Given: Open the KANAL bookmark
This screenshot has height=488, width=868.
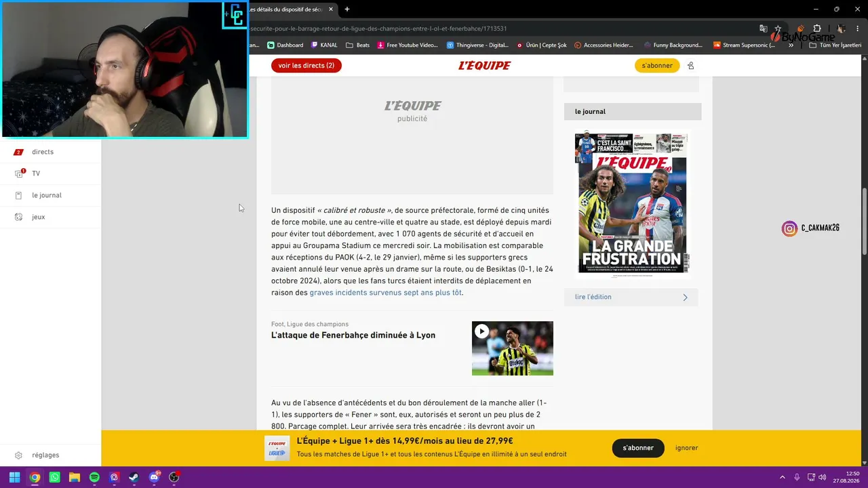Looking at the screenshot, I should click(x=324, y=45).
